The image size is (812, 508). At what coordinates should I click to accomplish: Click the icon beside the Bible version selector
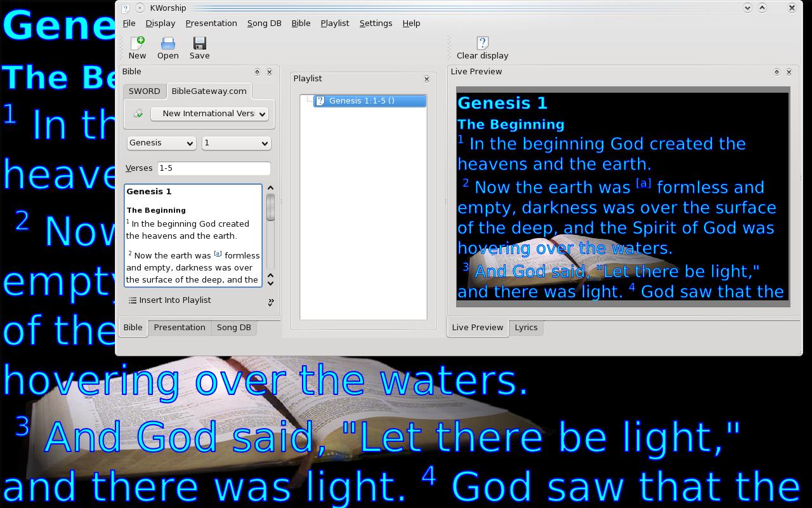click(138, 114)
